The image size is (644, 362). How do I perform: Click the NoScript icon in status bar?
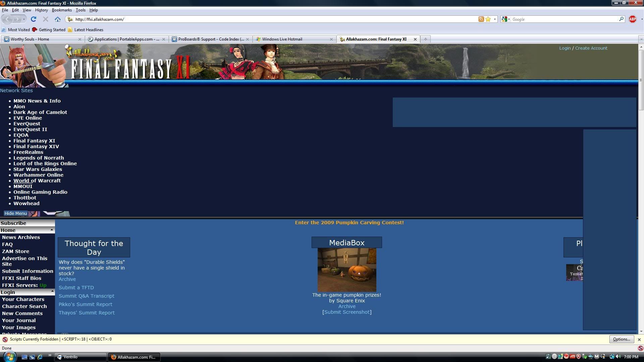pyautogui.click(x=640, y=348)
